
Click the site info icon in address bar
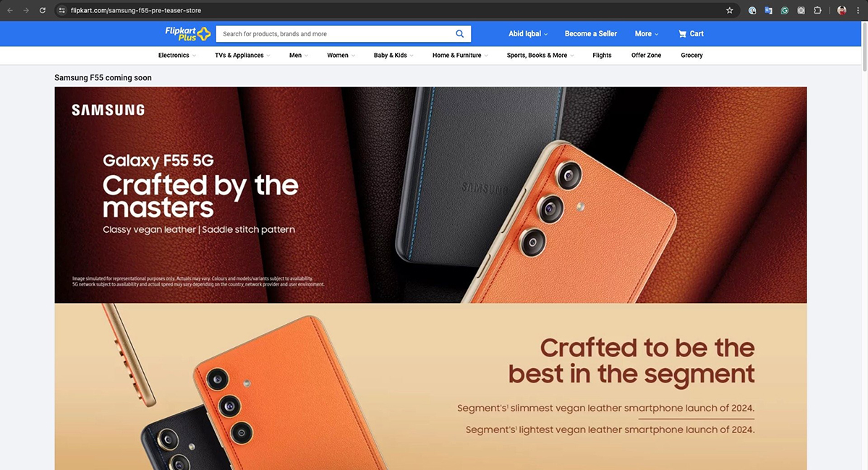coord(62,10)
